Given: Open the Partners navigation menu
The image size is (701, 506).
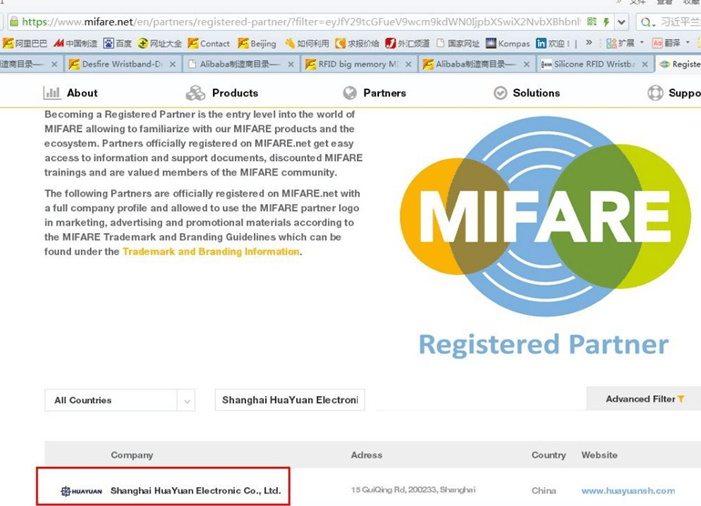Looking at the screenshot, I should pos(375,93).
